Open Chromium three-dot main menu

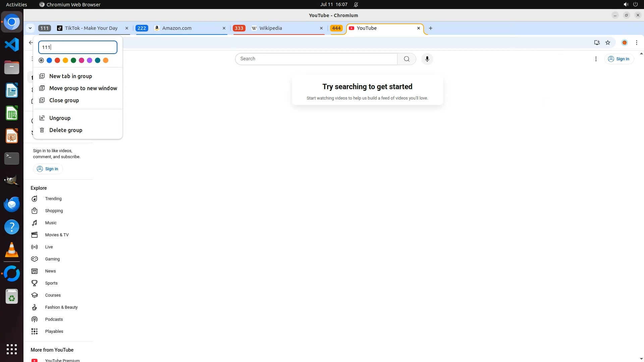click(636, 43)
